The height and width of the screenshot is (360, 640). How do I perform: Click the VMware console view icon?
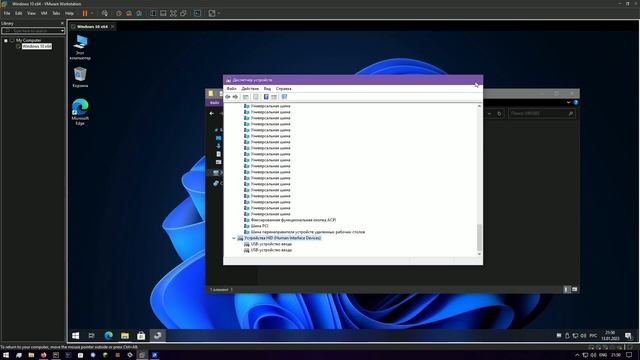198,13
